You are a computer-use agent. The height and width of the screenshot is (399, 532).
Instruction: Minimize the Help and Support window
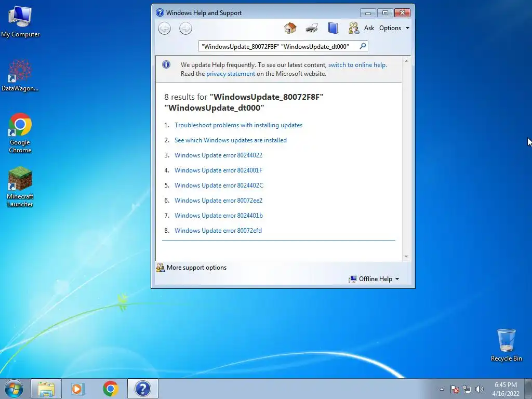368,13
